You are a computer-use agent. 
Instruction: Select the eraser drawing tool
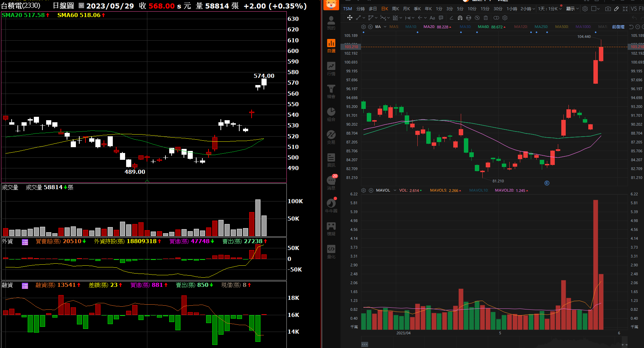451,18
